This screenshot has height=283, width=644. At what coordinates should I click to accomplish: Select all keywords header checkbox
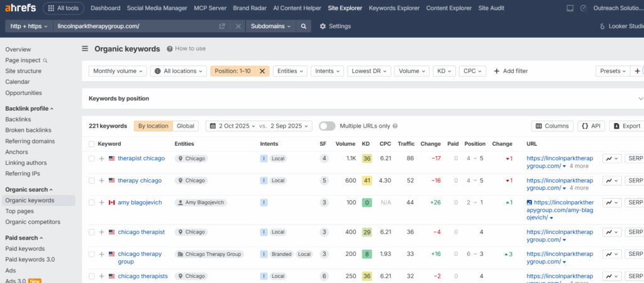(x=92, y=144)
